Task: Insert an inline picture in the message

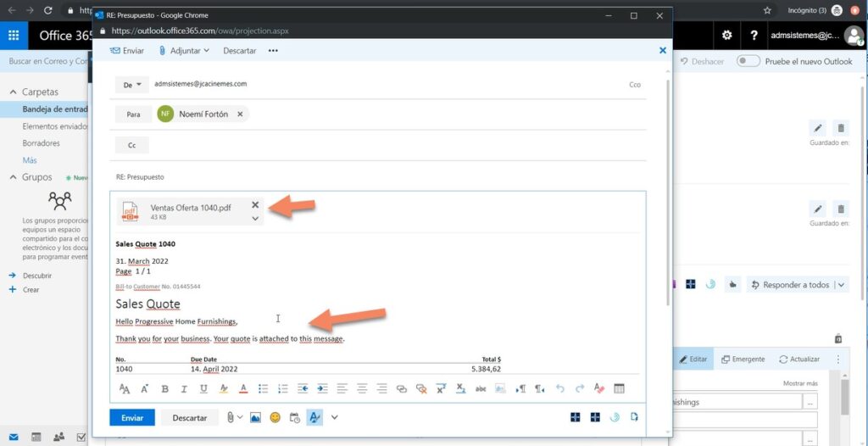Action: [x=255, y=417]
